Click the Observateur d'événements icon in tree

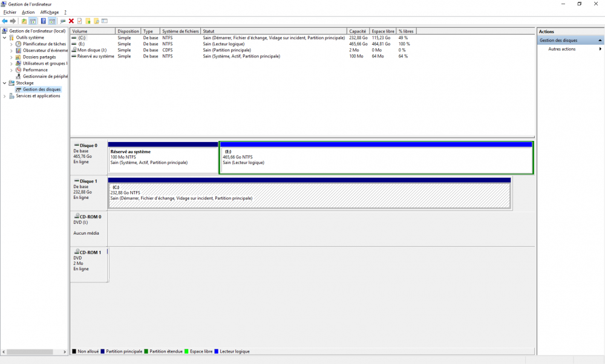18,51
